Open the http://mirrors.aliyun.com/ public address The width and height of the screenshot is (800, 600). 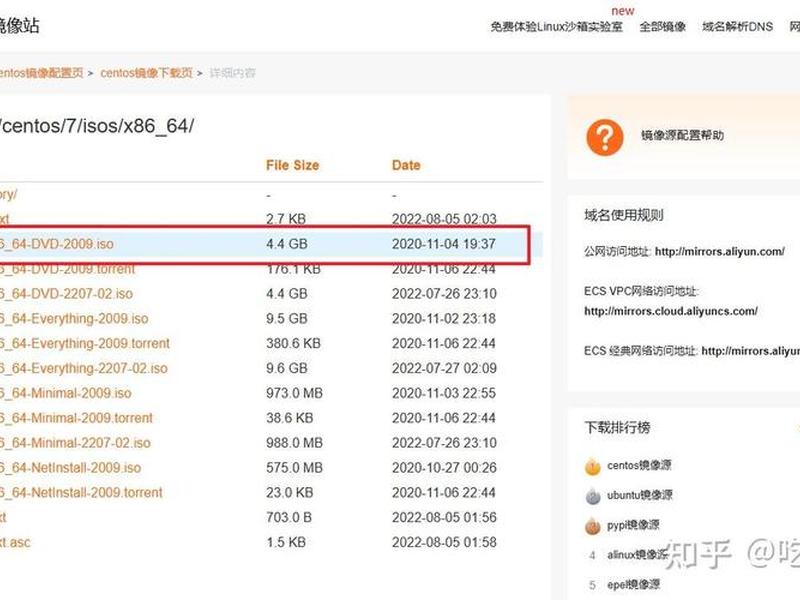[x=719, y=252]
